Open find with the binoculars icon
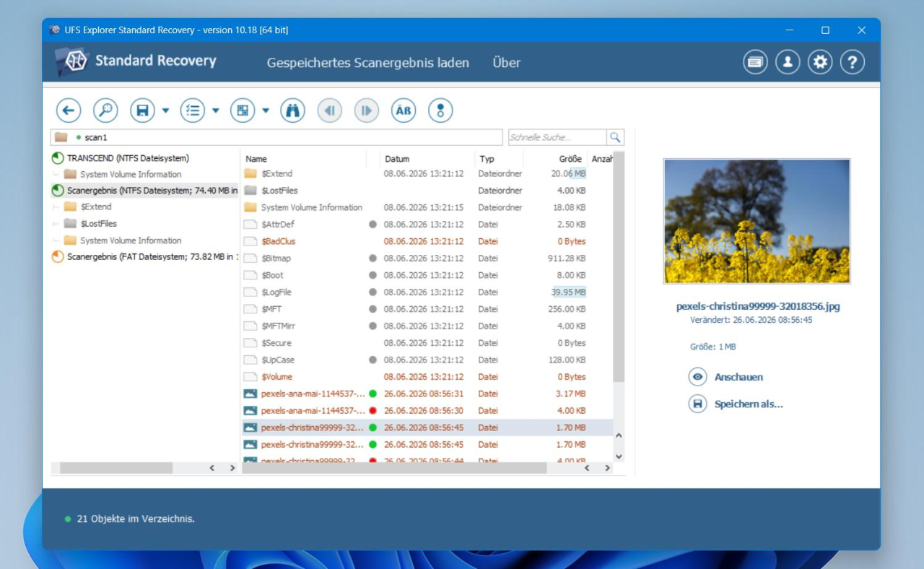924x569 pixels. pos(293,110)
